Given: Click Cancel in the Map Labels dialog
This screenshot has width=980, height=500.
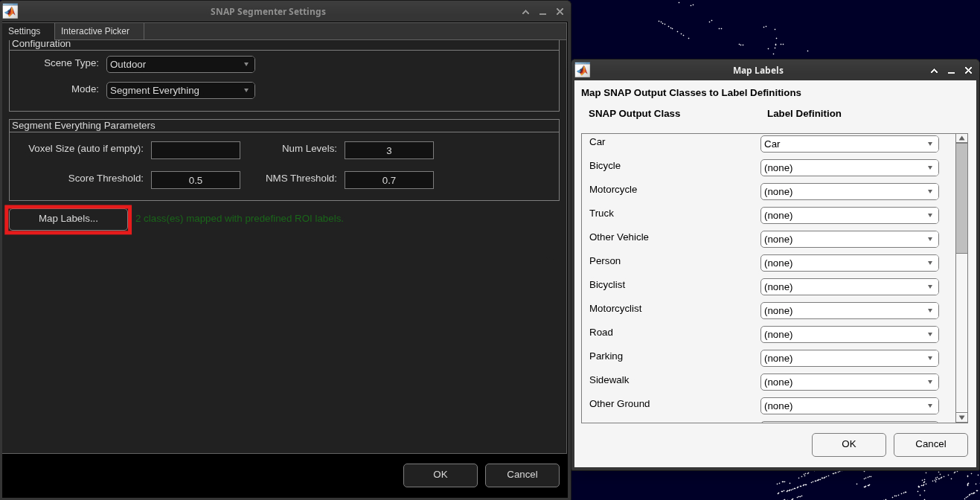Looking at the screenshot, I should coord(931,444).
